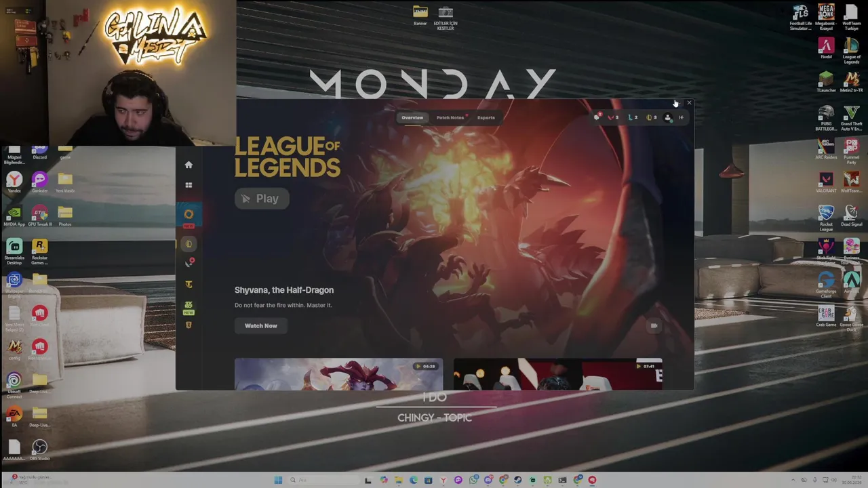The image size is (868, 488).
Task: Switch to the Esports tab
Action: point(486,117)
